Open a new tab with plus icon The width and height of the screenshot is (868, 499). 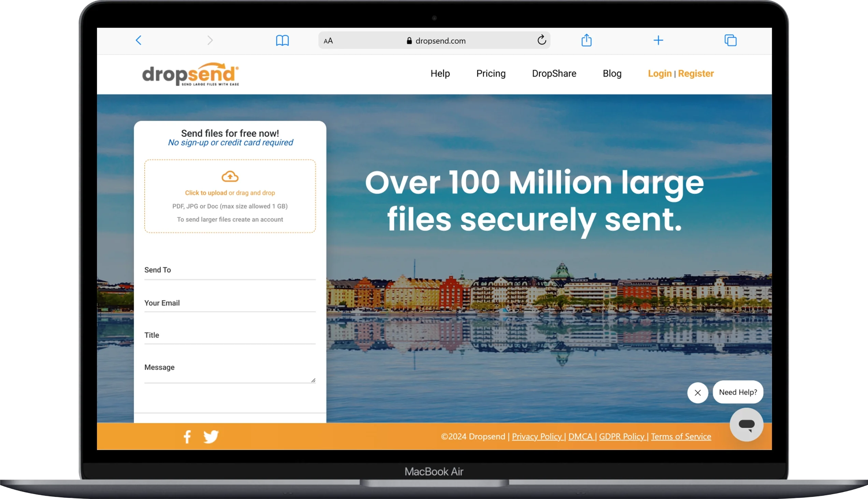(658, 40)
